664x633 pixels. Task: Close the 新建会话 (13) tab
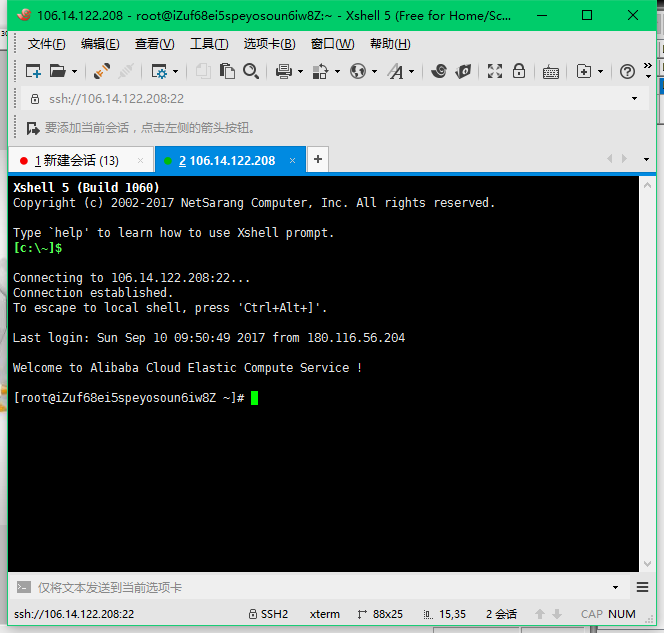pyautogui.click(x=140, y=160)
